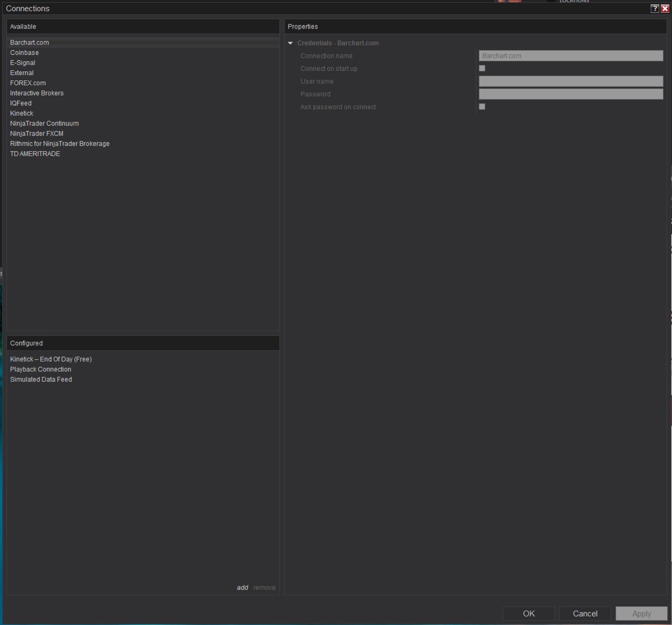
Task: Click the Apply button
Action: (x=641, y=613)
